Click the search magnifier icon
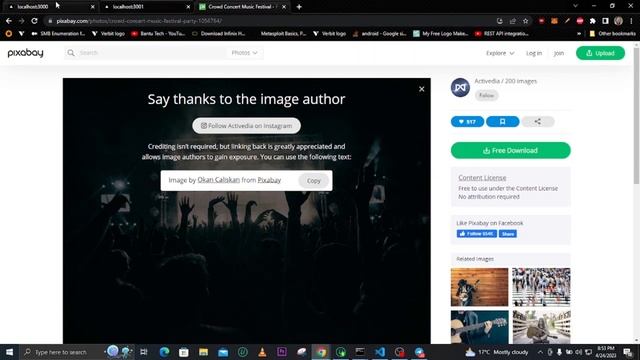 pos(71,53)
